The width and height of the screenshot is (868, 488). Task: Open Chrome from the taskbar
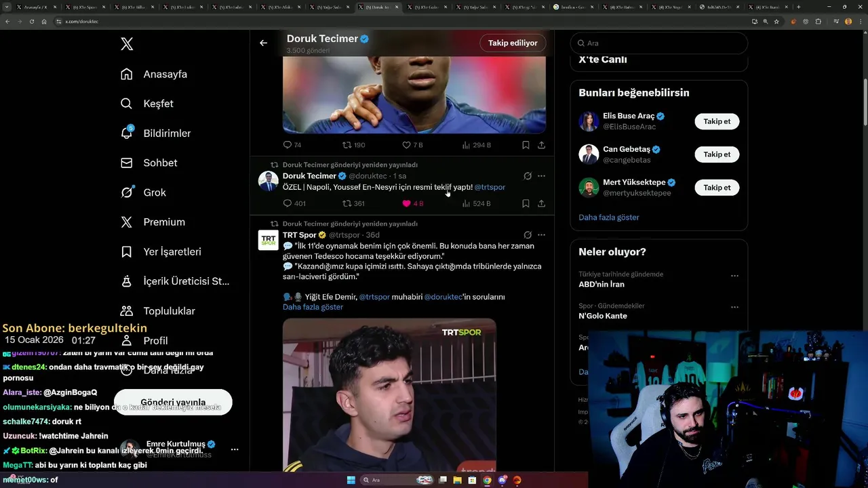[487, 480]
